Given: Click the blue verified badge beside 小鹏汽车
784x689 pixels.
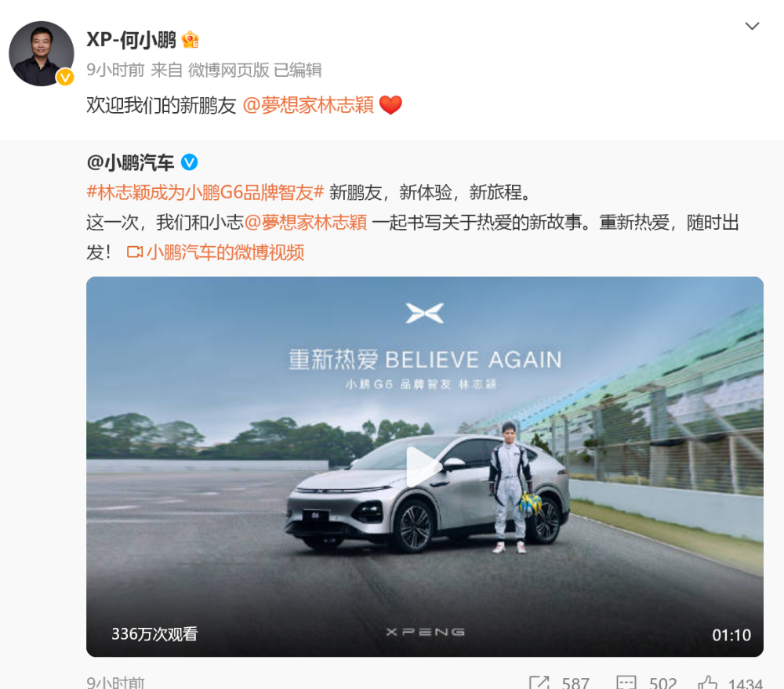Looking at the screenshot, I should coord(189,162).
